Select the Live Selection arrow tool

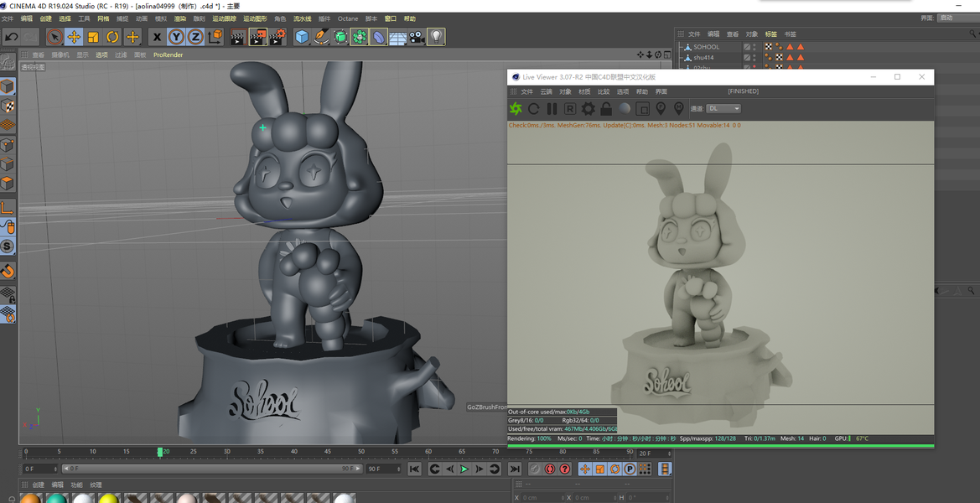pyautogui.click(x=54, y=37)
